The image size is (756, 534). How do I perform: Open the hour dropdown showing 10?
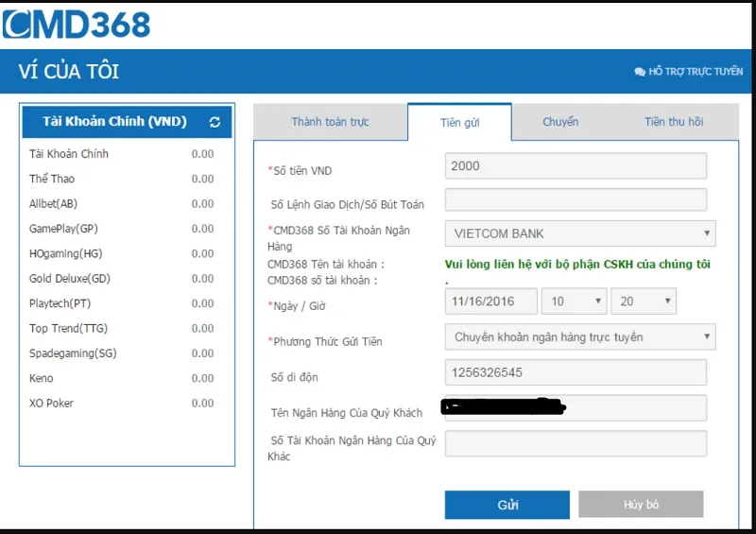coord(574,301)
